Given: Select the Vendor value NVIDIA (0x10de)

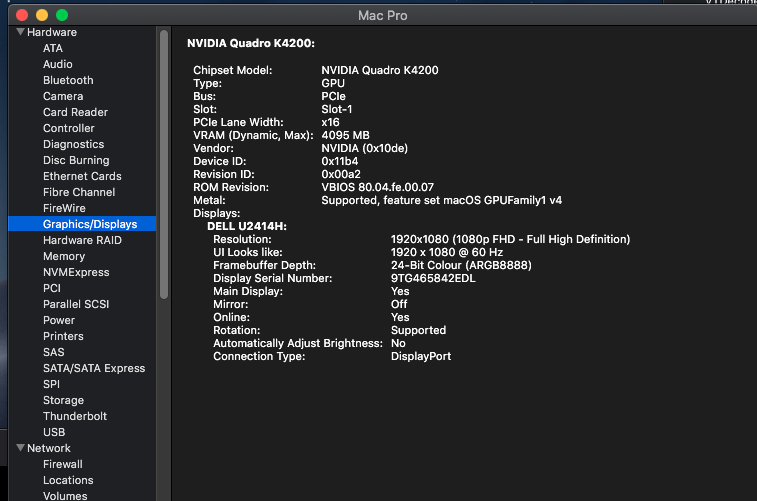Looking at the screenshot, I should click(x=364, y=148).
